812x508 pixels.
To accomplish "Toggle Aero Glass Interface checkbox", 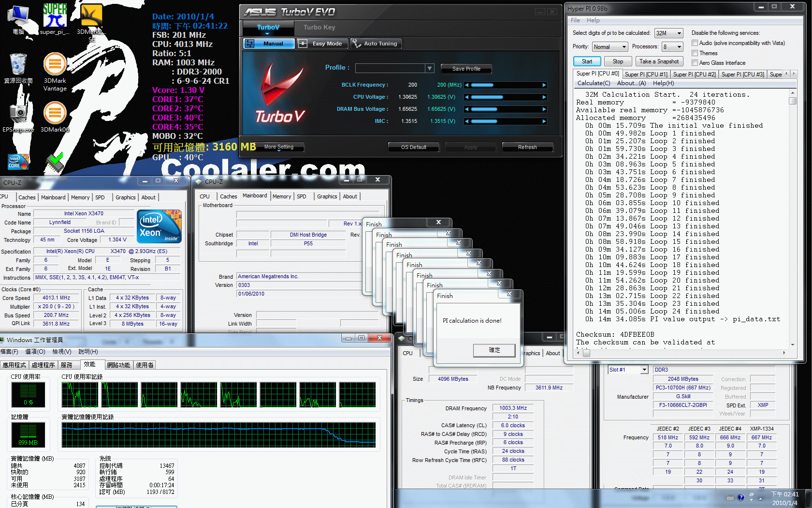I will [x=695, y=63].
